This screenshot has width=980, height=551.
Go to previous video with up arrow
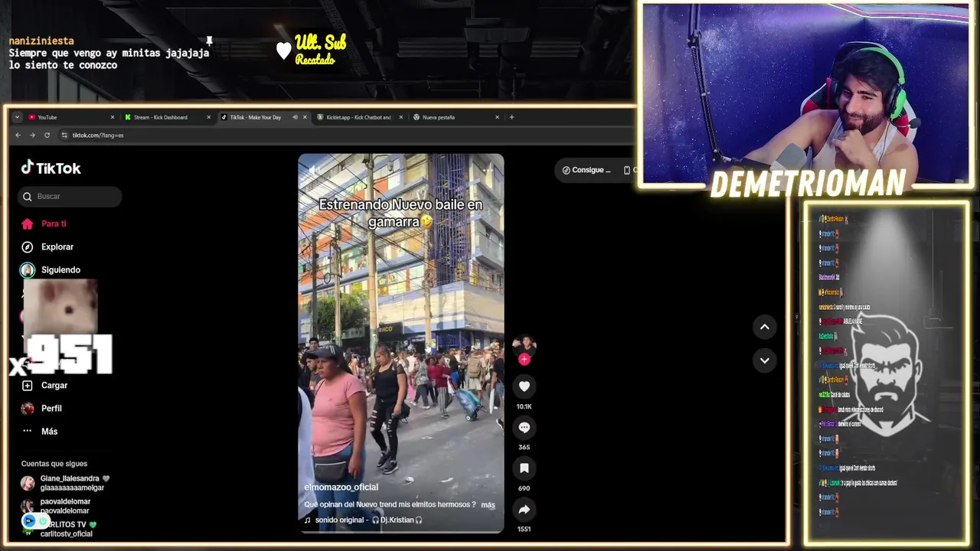click(764, 327)
